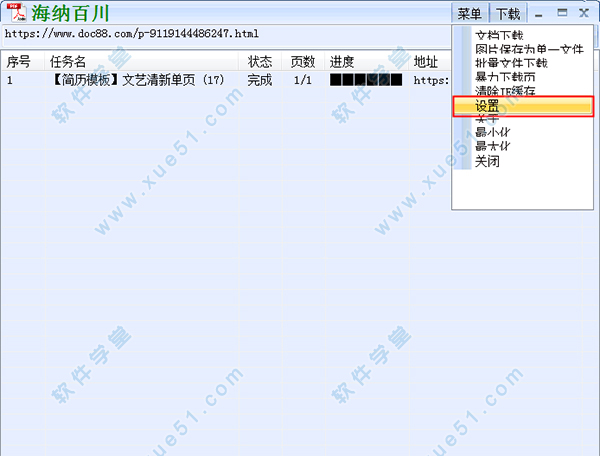Click the https: address cell in row 1
The height and width of the screenshot is (456, 600).
pos(431,80)
